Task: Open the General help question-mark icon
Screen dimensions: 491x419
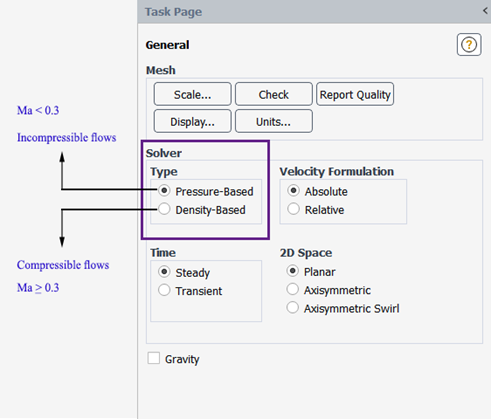Action: click(469, 44)
